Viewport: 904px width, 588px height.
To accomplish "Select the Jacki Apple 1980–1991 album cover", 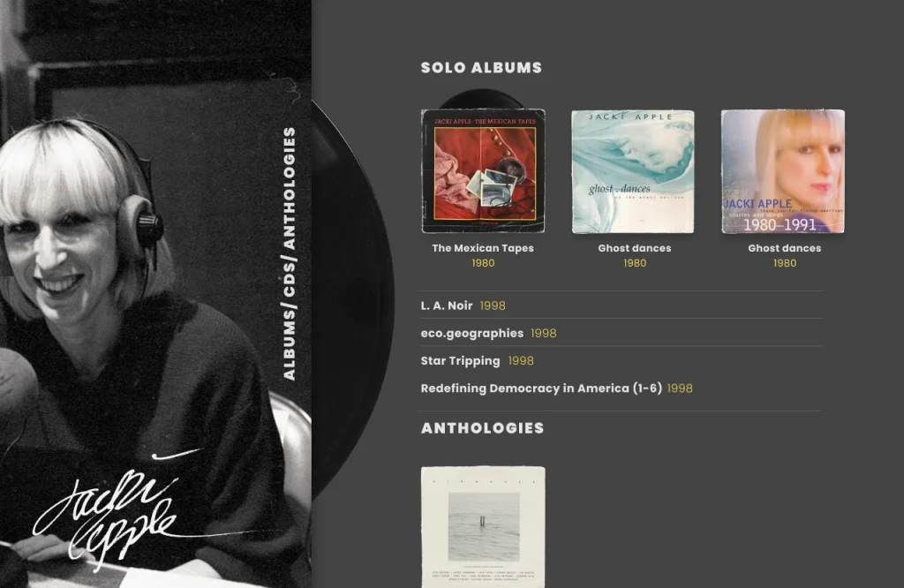I will pos(783,172).
